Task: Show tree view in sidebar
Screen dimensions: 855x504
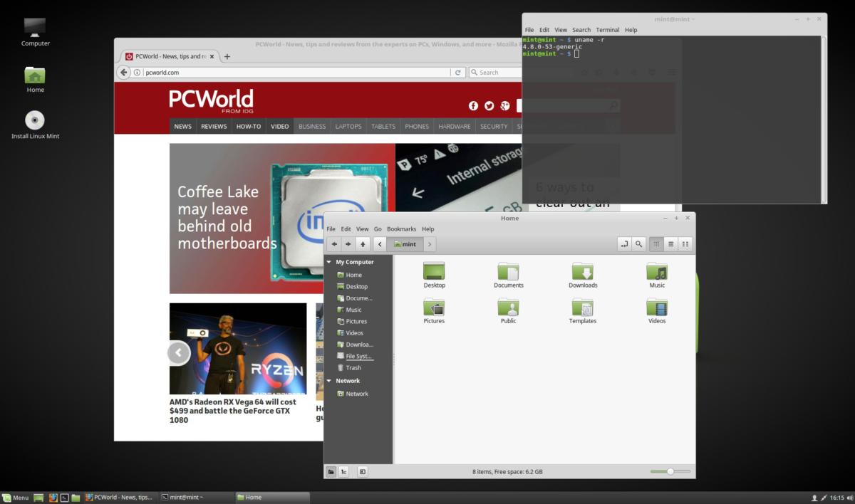Action: pos(343,471)
